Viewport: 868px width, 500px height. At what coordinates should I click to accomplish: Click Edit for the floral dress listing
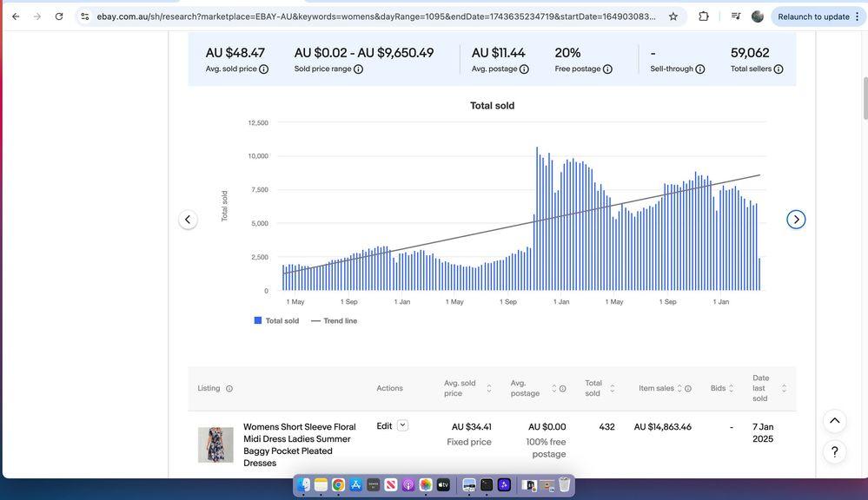[384, 426]
